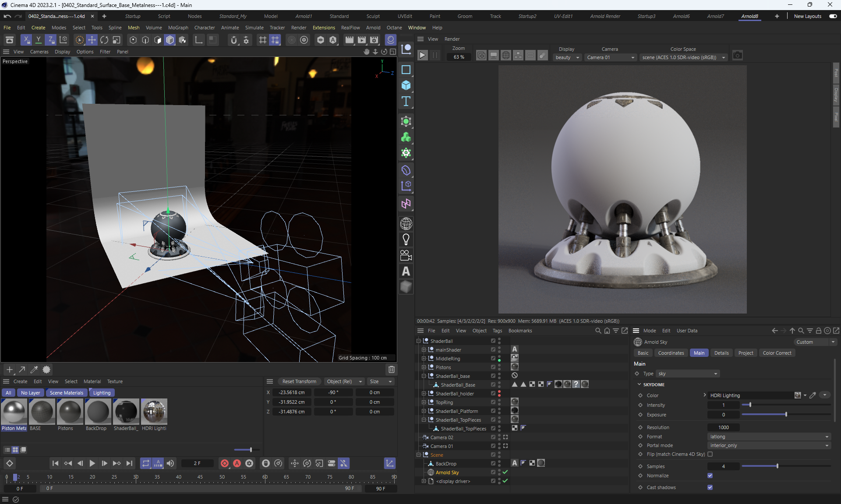Screen dimensions: 841x504
Task: Select the Move tool in the top toolbar
Action: (92, 40)
